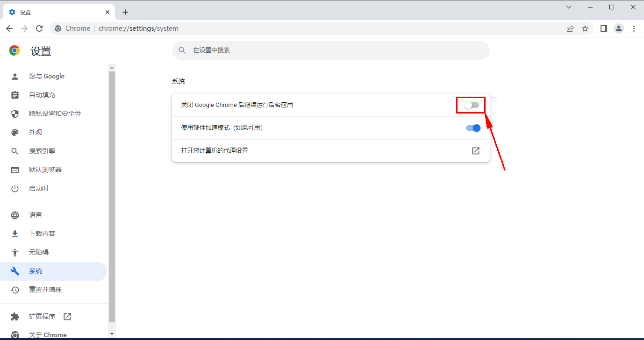
Task: Click shield icon beside 隐私设置和安全性
Action: [15, 113]
